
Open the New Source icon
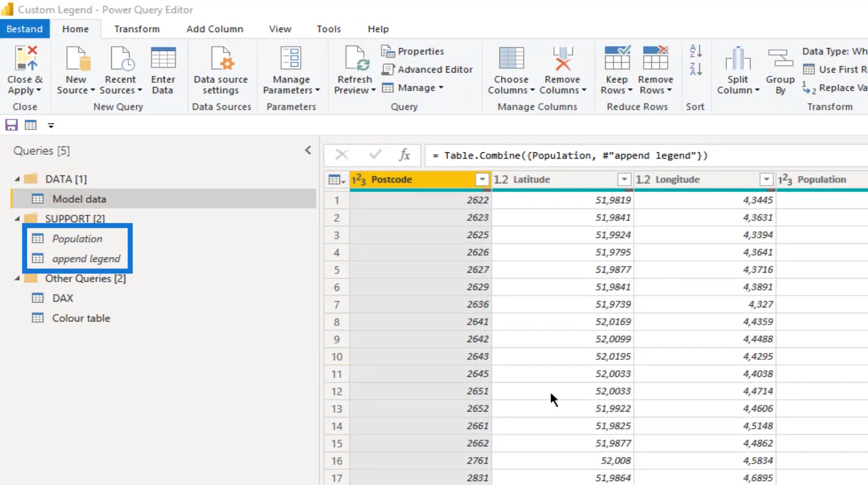78,58
